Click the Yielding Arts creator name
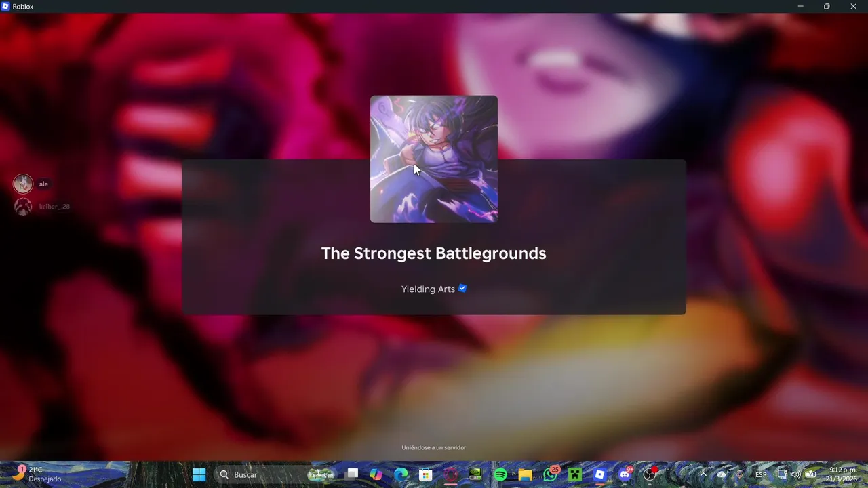 [x=428, y=289]
